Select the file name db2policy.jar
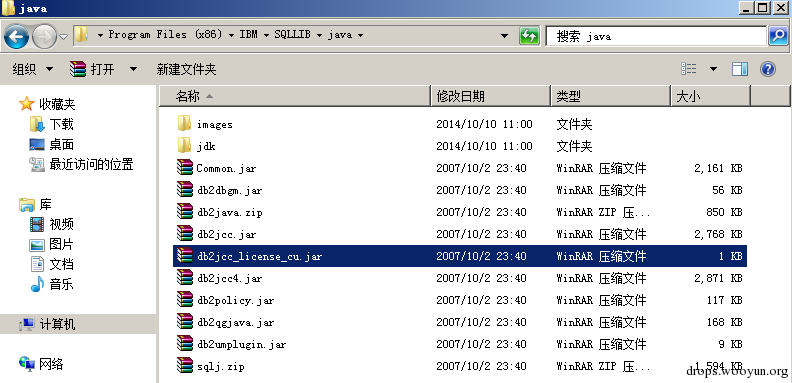 point(235,301)
